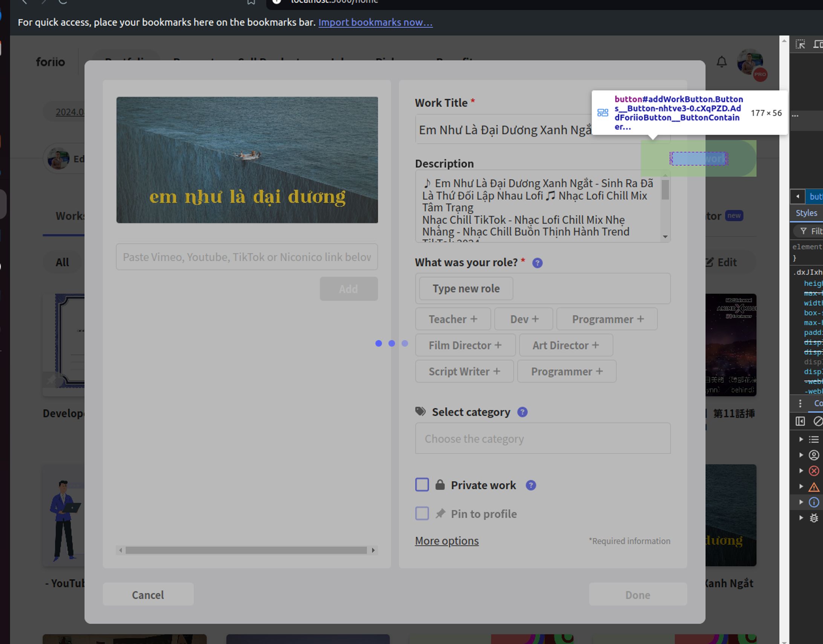Add the Film Director + role chip
This screenshot has height=644, width=823.
(x=465, y=345)
